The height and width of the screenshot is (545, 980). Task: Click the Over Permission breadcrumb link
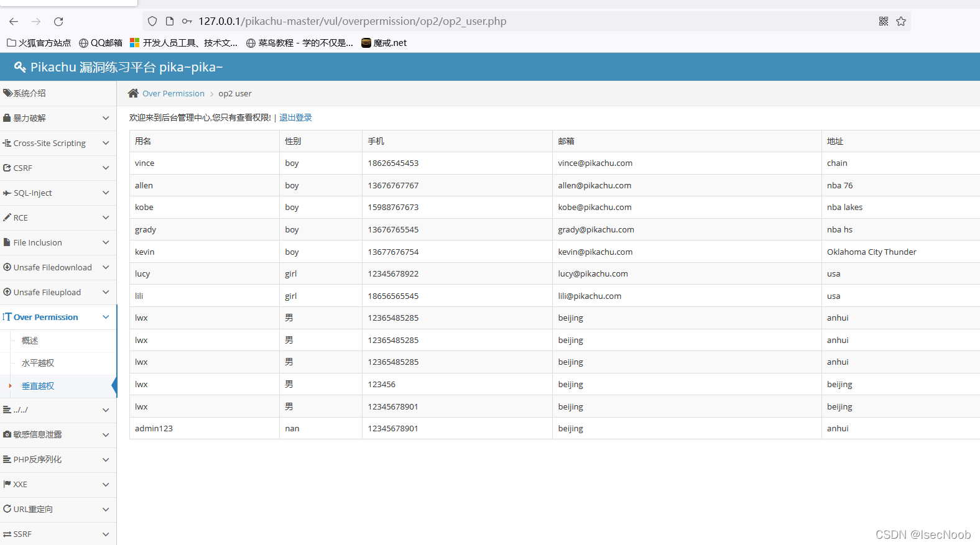[x=173, y=93]
